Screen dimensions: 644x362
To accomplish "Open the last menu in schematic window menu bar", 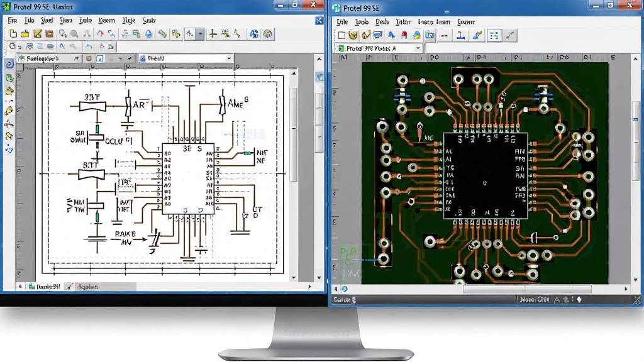I will pyautogui.click(x=148, y=20).
